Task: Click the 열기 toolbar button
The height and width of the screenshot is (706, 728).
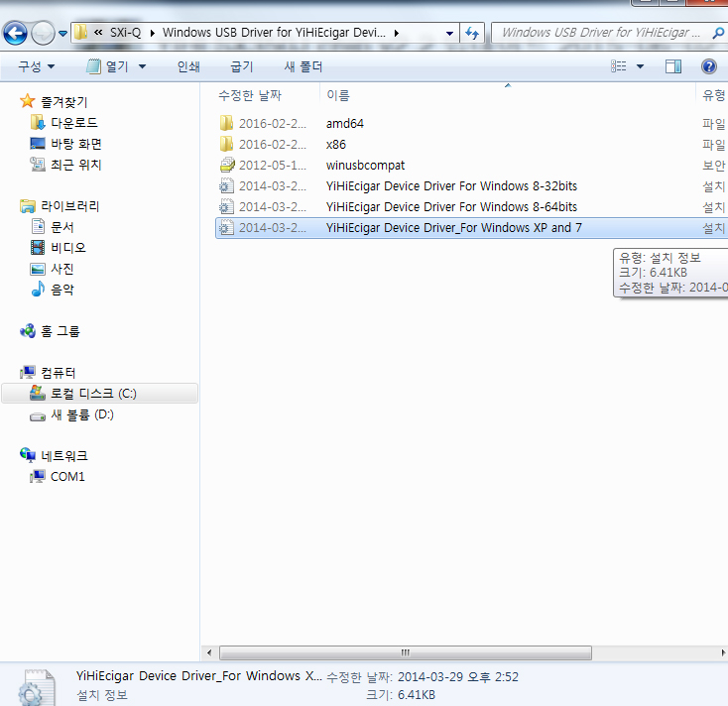Action: pos(107,66)
